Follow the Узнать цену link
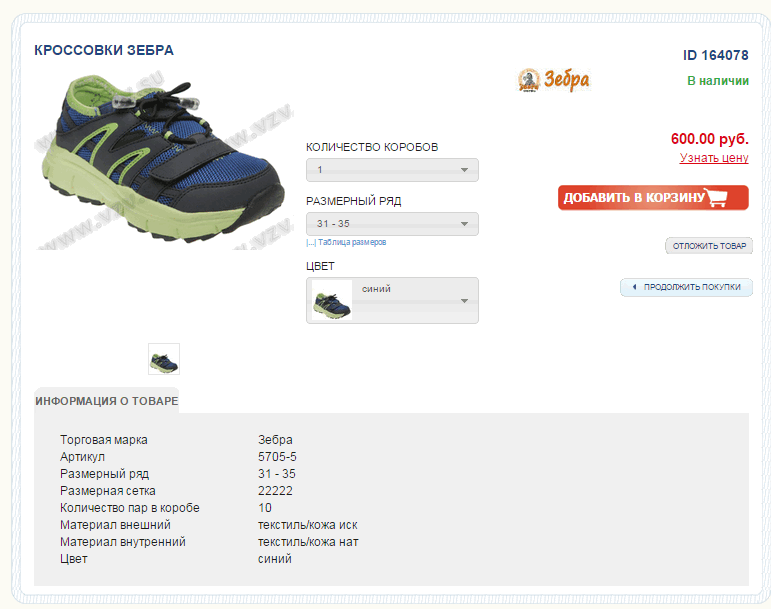 714,158
